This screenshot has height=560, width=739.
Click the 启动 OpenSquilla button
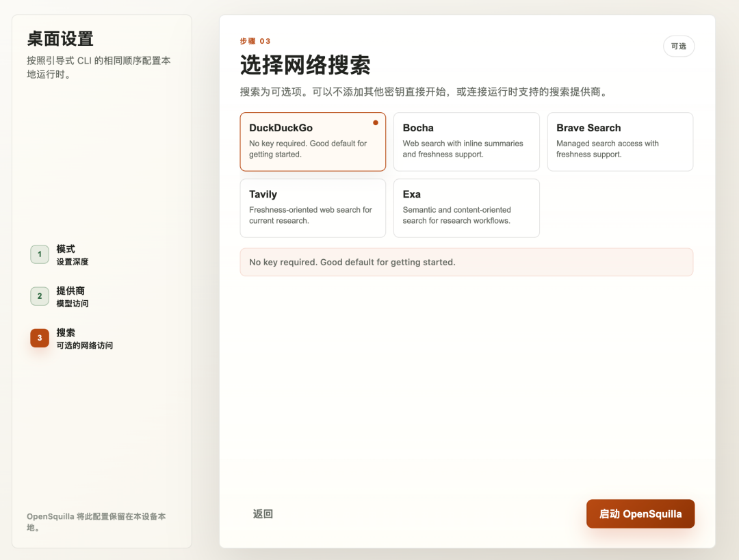[640, 514]
